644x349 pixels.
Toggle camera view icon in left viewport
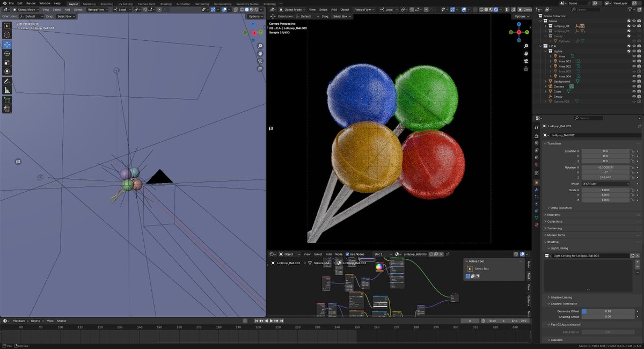(x=260, y=61)
